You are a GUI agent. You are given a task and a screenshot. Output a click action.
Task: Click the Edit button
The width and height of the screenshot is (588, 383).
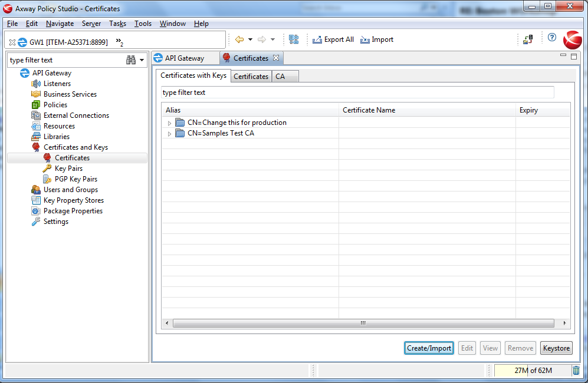[x=467, y=348]
